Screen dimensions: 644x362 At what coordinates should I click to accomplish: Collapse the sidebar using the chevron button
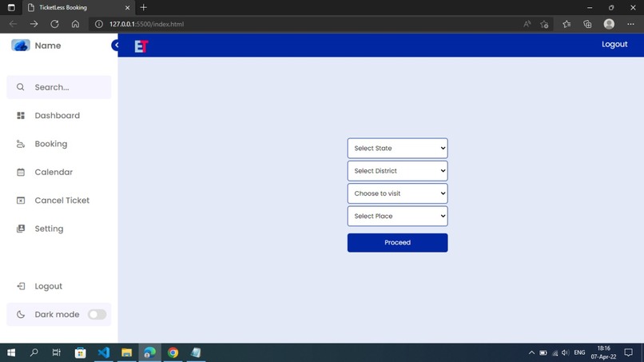tap(116, 46)
